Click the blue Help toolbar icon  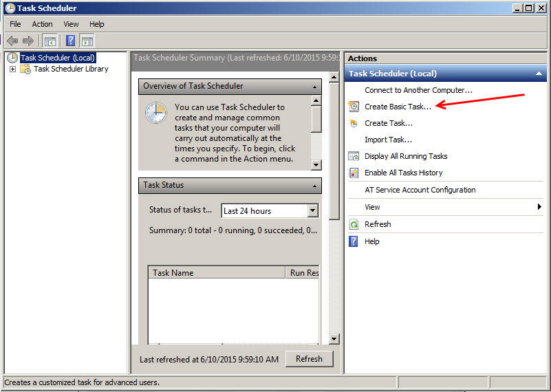coord(70,41)
